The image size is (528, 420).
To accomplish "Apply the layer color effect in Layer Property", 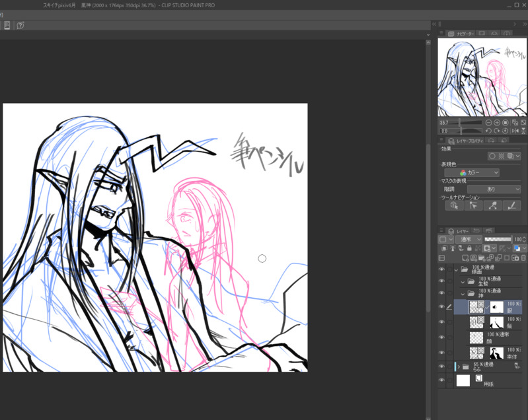I will pyautogui.click(x=511, y=156).
